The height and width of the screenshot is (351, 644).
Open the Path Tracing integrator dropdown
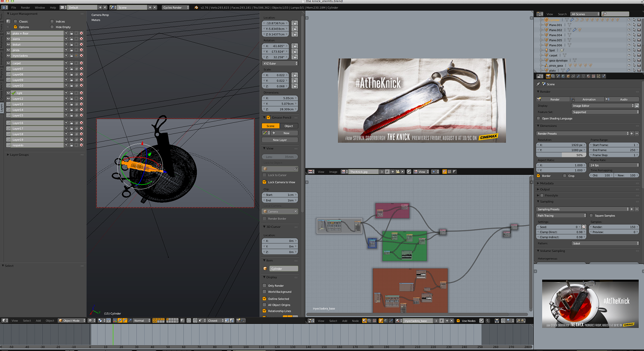(561, 215)
